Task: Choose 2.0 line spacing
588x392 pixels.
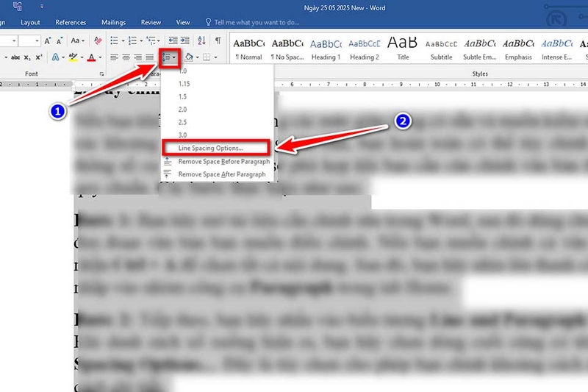Action: (x=218, y=109)
